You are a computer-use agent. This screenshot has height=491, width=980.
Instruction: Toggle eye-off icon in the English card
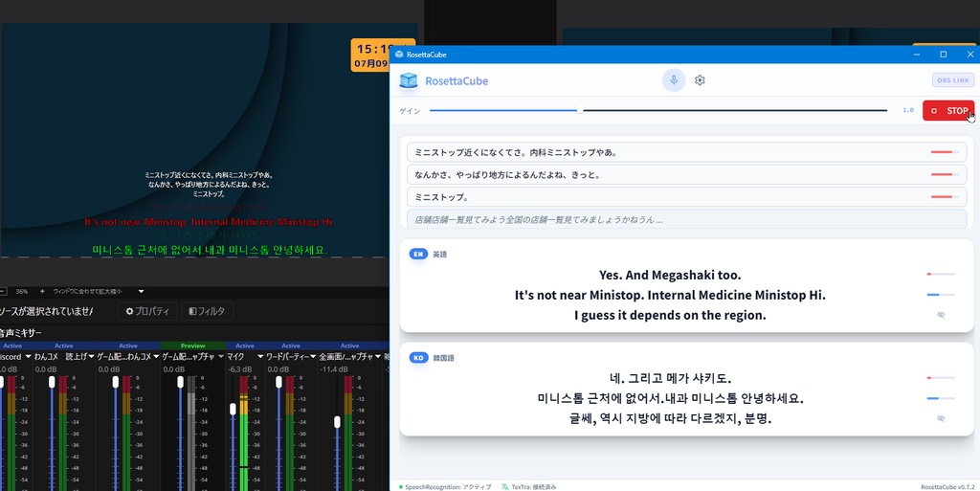click(941, 315)
